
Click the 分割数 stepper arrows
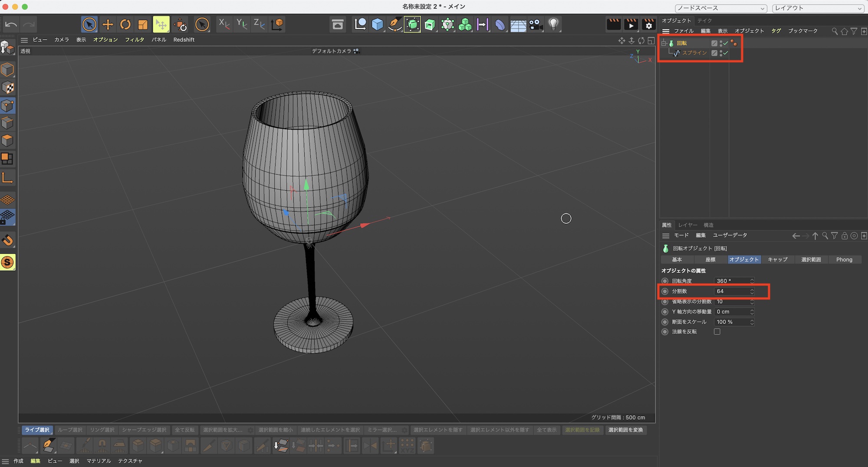tap(752, 291)
